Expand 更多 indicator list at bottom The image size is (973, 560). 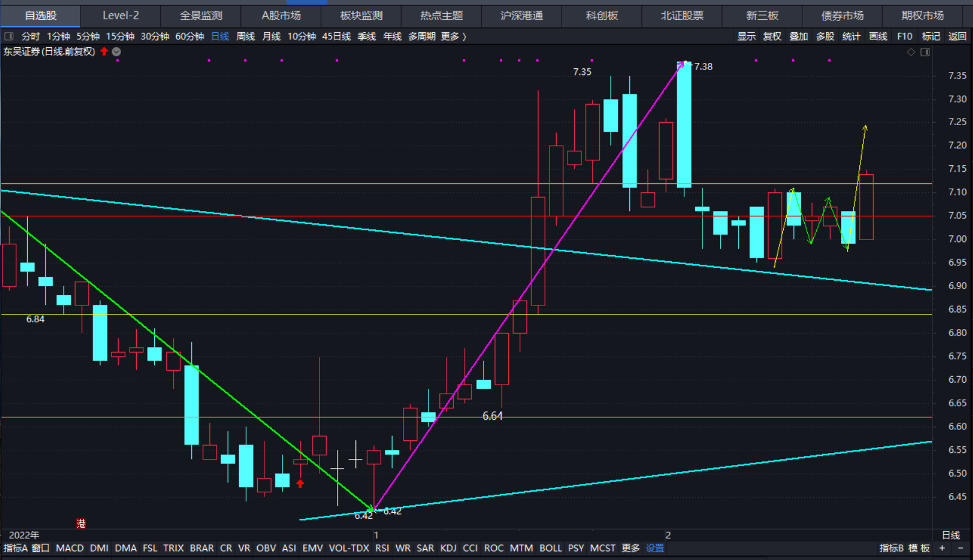point(631,548)
